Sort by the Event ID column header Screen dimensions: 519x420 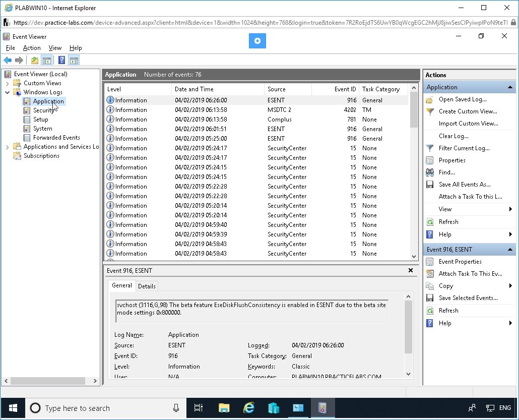coord(335,89)
